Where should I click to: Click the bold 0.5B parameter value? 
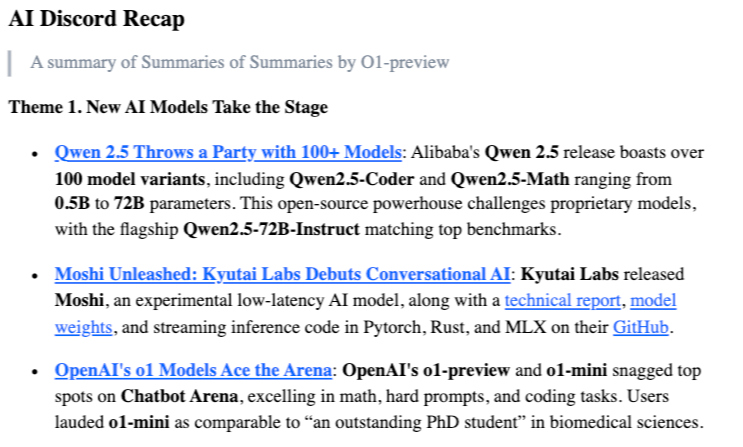click(x=72, y=204)
